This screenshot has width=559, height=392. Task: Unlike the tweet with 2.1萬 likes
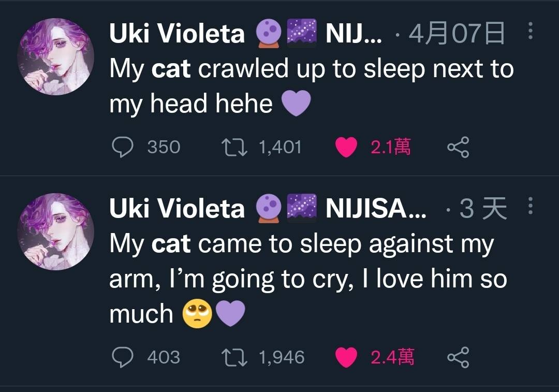click(x=346, y=147)
